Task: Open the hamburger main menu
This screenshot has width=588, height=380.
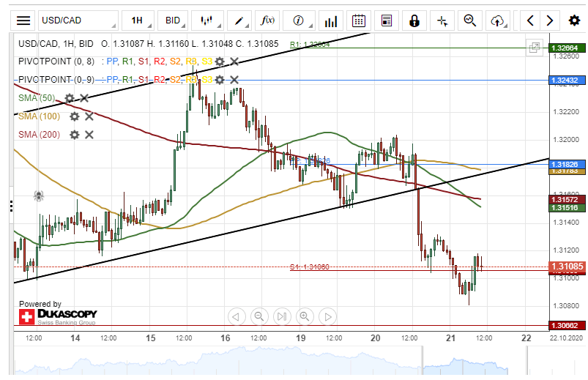Action: [23, 21]
